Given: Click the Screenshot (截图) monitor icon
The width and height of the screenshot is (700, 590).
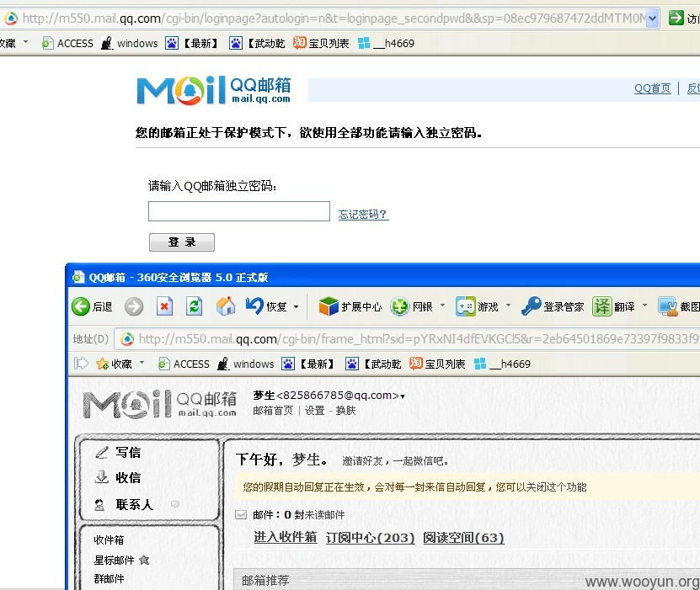Looking at the screenshot, I should pyautogui.click(x=668, y=307).
